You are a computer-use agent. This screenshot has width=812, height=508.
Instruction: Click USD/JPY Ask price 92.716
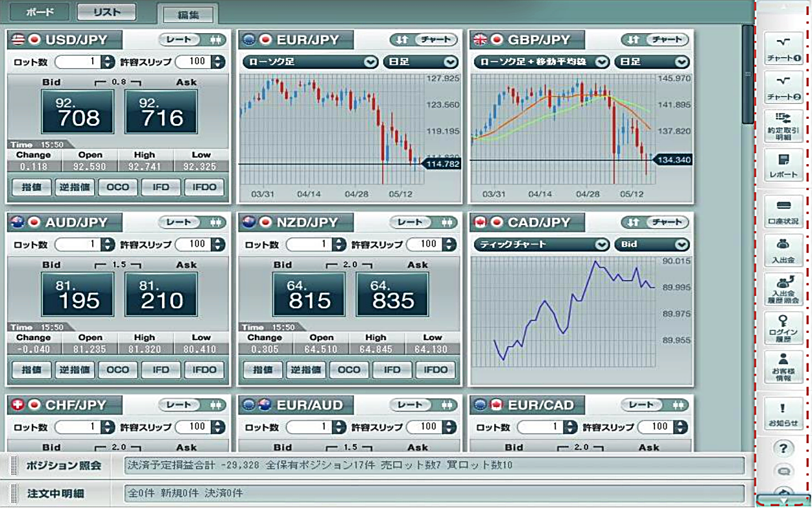[x=161, y=112]
